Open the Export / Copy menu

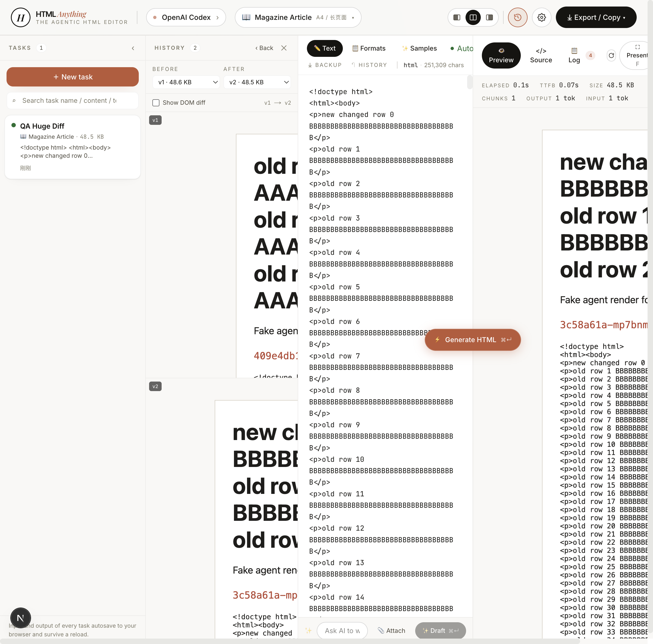[x=596, y=18]
